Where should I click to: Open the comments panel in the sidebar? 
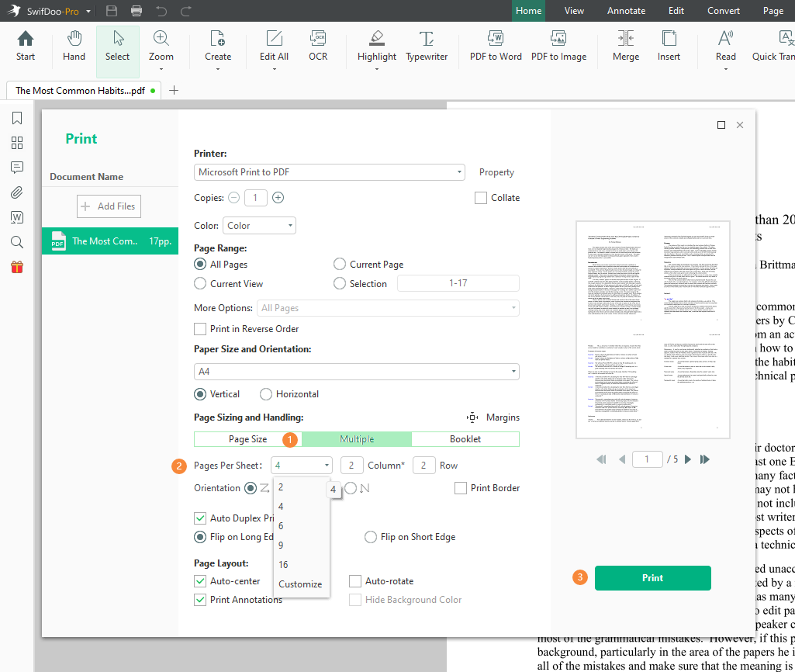16,168
